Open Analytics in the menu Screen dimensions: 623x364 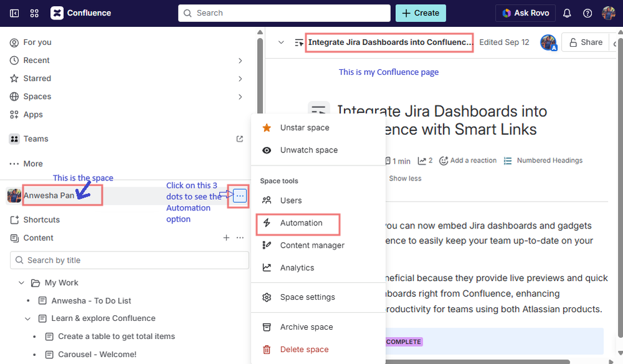[318, 268]
